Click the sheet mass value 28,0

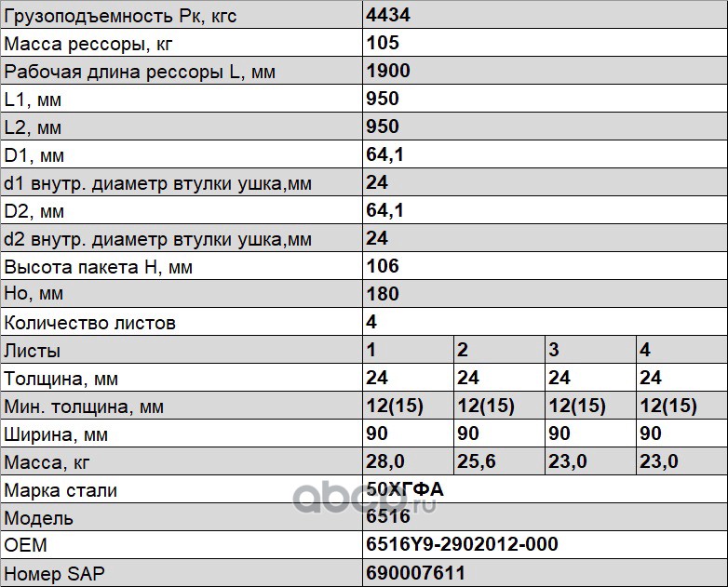click(384, 461)
